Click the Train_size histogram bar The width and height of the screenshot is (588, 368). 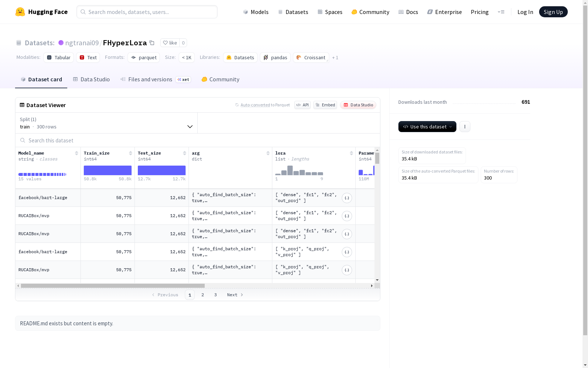[108, 170]
